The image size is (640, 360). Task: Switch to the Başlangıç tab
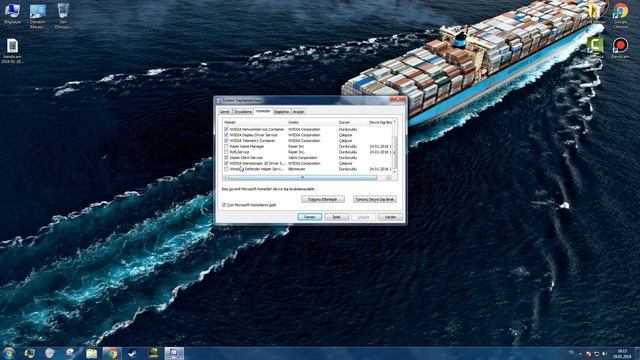282,111
